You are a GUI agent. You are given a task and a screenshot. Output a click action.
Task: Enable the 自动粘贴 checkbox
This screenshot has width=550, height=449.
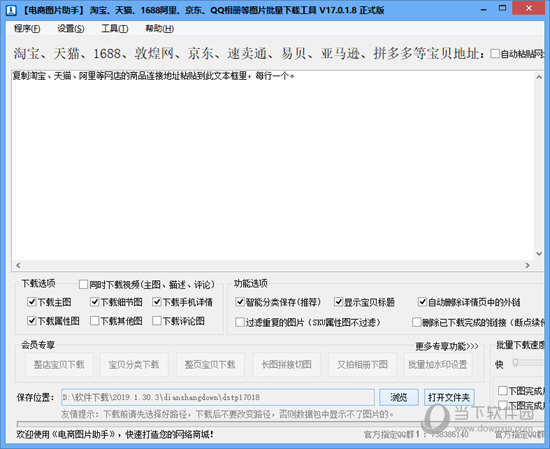[495, 54]
